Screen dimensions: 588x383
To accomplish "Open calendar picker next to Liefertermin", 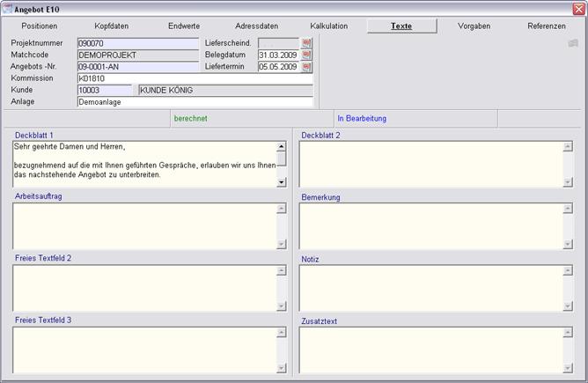I will coord(307,67).
